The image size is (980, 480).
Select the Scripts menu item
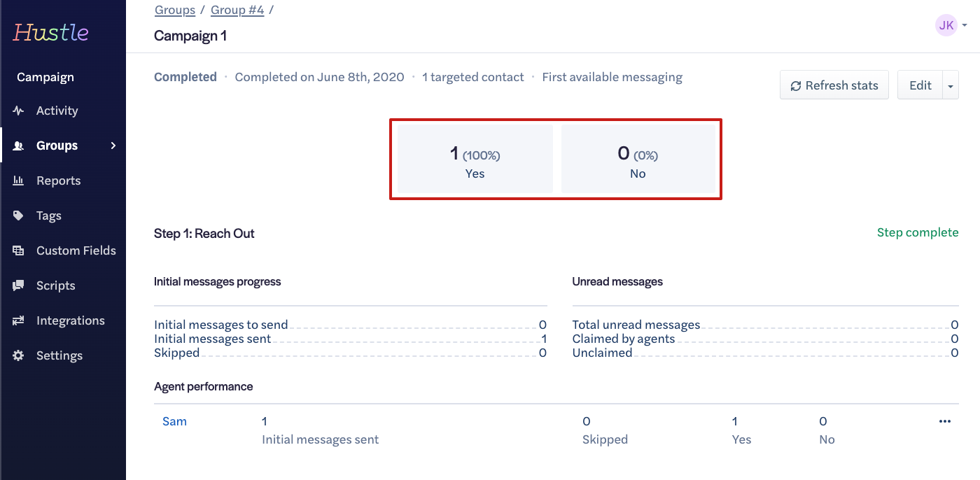pos(55,285)
